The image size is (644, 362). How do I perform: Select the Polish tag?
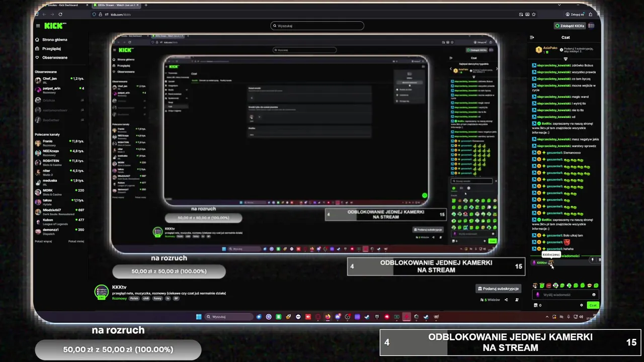click(134, 298)
